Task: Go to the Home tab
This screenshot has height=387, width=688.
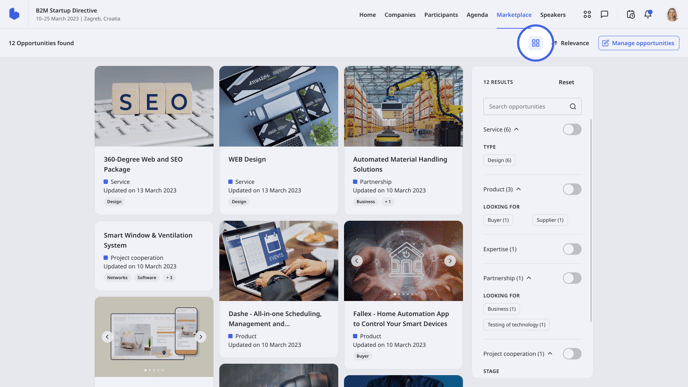Action: (367, 14)
